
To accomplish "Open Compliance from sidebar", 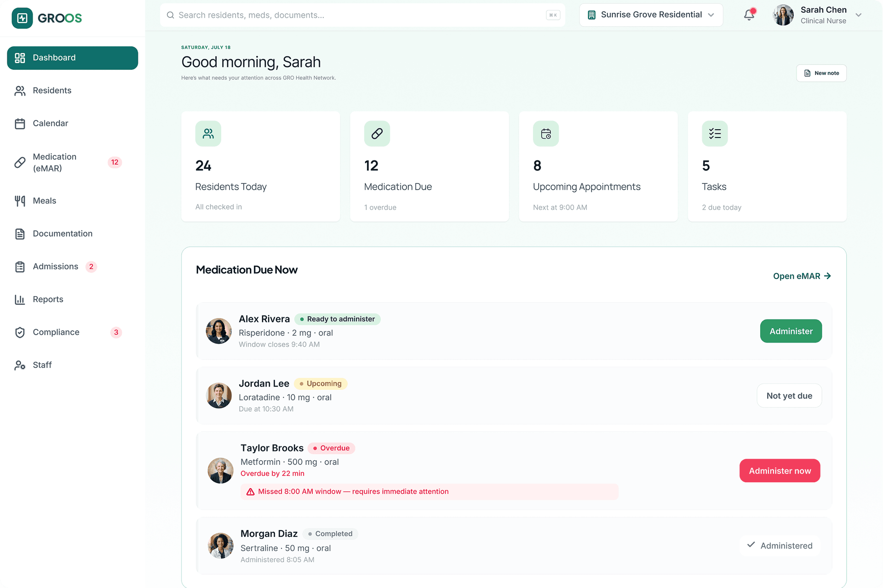I will 73,332.
